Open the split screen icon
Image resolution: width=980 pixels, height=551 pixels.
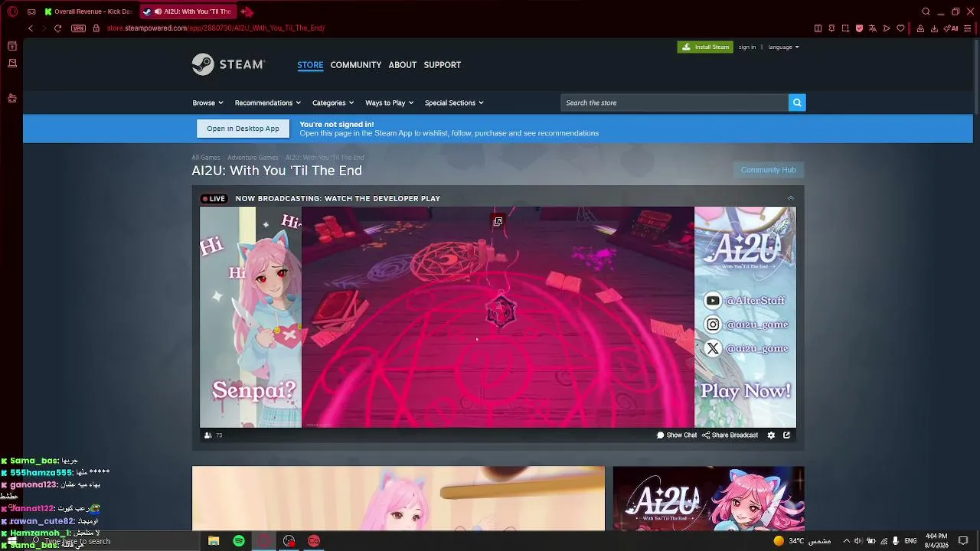click(818, 28)
